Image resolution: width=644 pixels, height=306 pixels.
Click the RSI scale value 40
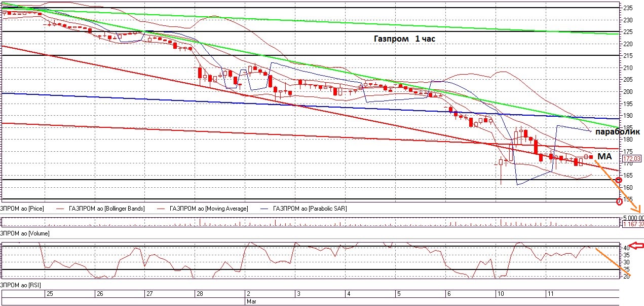(x=626, y=248)
